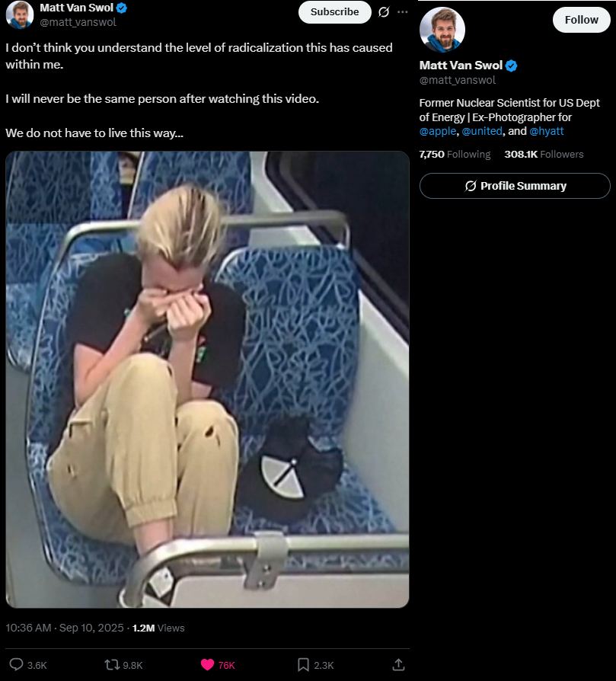Open the 10:36 AM Sep 10 timestamp
Viewport: 616px width, 681px height.
65,628
